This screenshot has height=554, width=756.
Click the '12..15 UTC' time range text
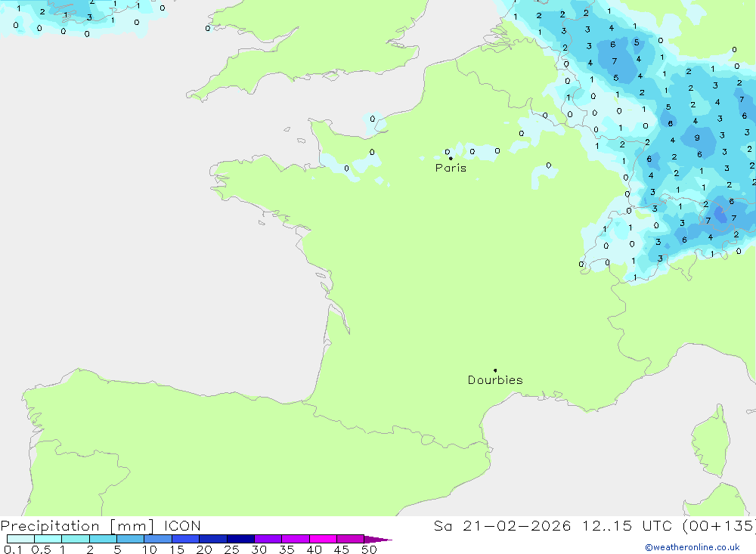tap(627, 525)
